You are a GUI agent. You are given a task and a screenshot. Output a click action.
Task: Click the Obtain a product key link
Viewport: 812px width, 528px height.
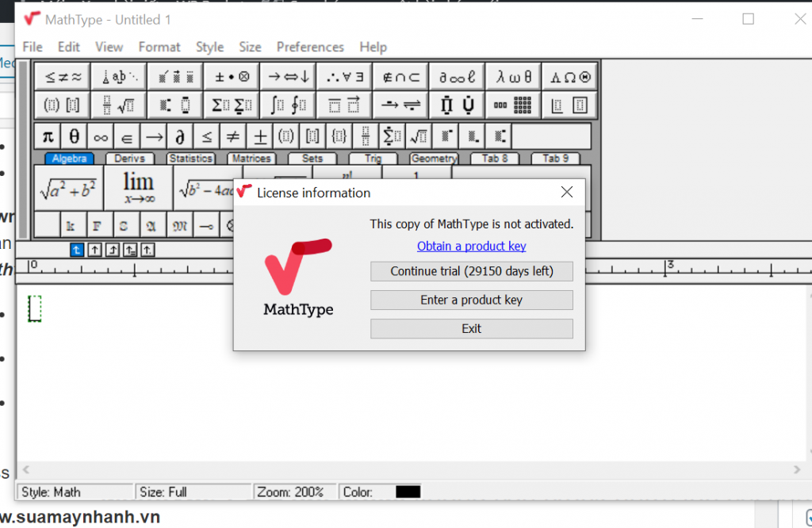click(x=472, y=247)
